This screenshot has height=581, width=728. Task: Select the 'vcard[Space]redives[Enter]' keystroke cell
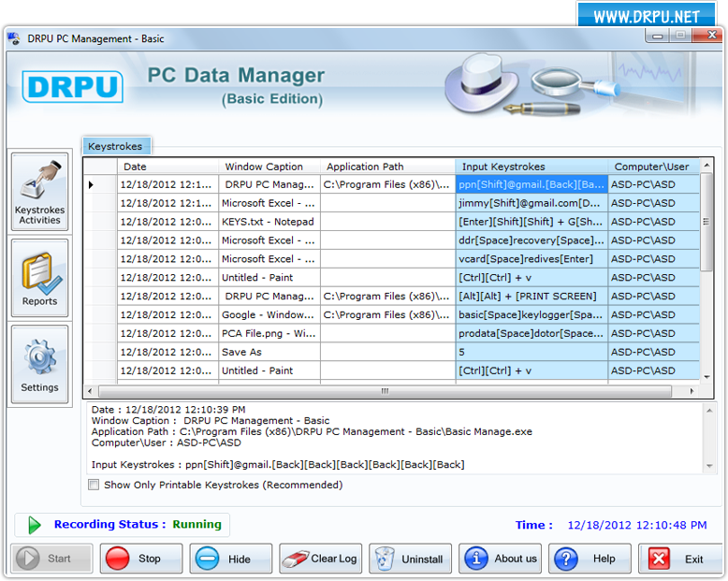tap(531, 259)
